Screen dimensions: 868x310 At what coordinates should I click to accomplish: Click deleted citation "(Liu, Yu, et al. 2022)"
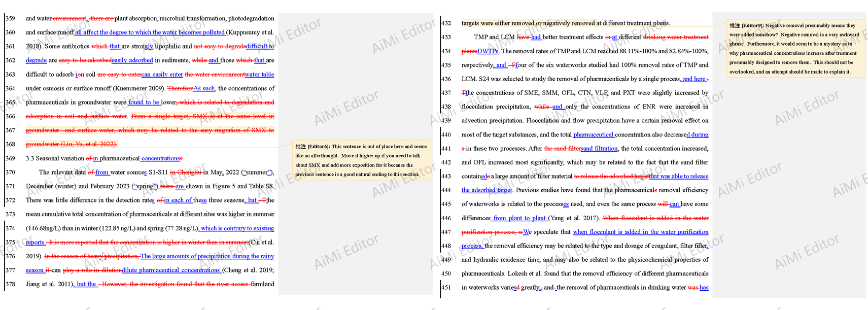[89, 144]
